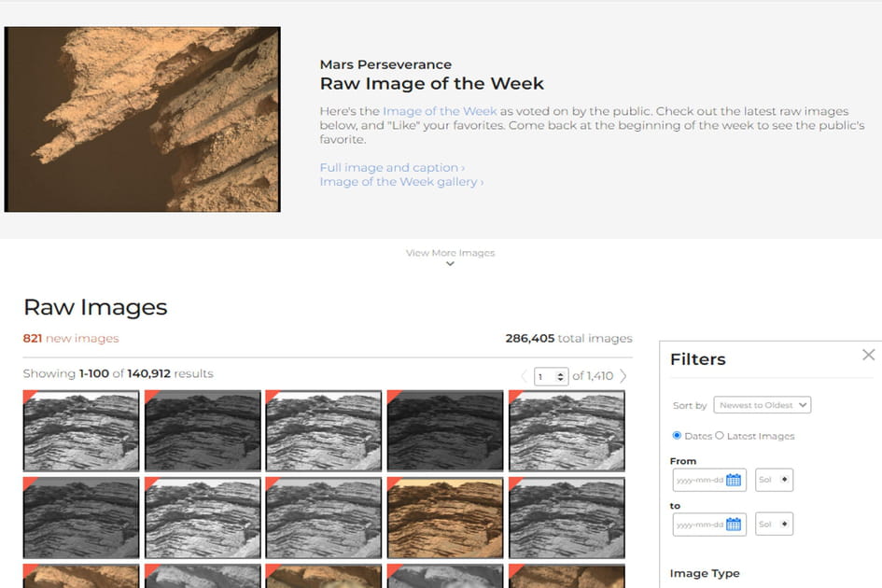
Task: Click the 'Filters' panel heading
Action: point(697,359)
